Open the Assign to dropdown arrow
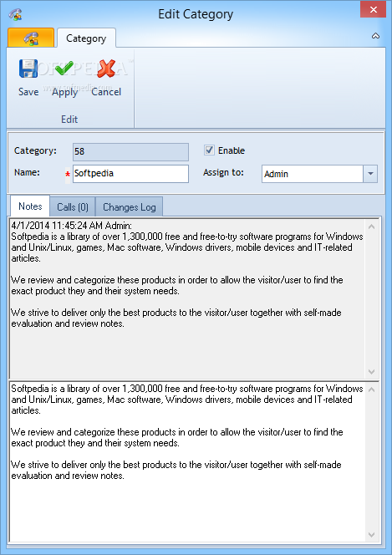 (x=370, y=174)
